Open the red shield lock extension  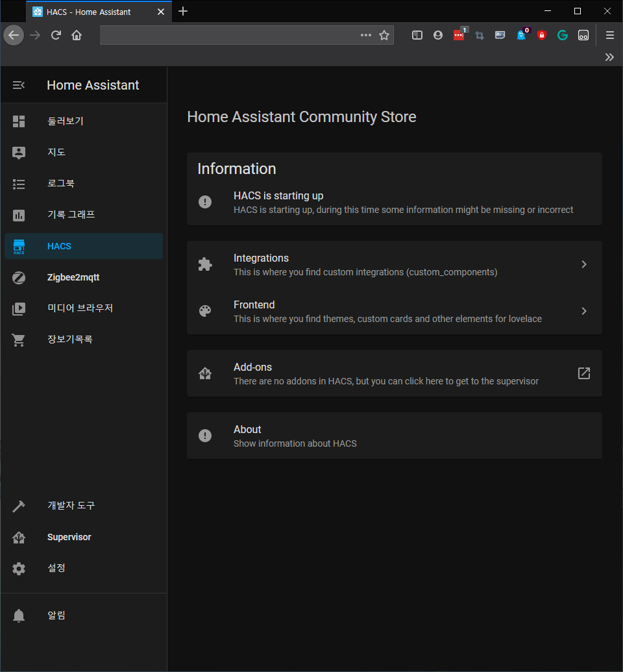(x=542, y=35)
